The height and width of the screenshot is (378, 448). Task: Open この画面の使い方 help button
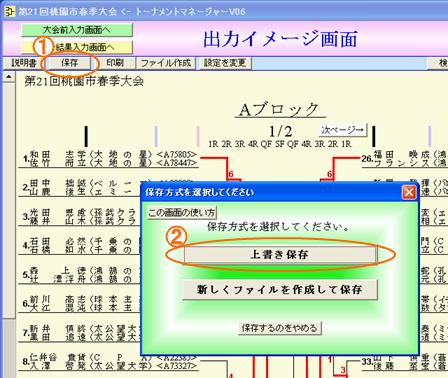click(182, 212)
